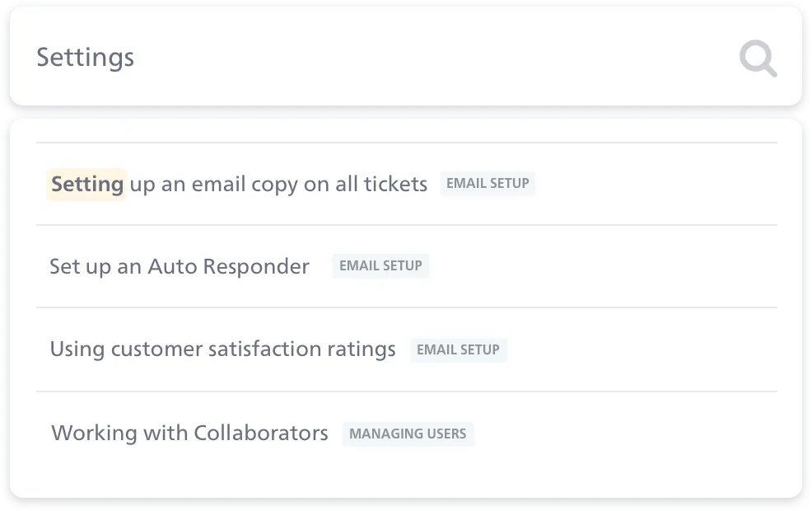Open 'Using customer satisfaction ratings'
Viewport: 812px width, 511px height.
pyautogui.click(x=223, y=349)
